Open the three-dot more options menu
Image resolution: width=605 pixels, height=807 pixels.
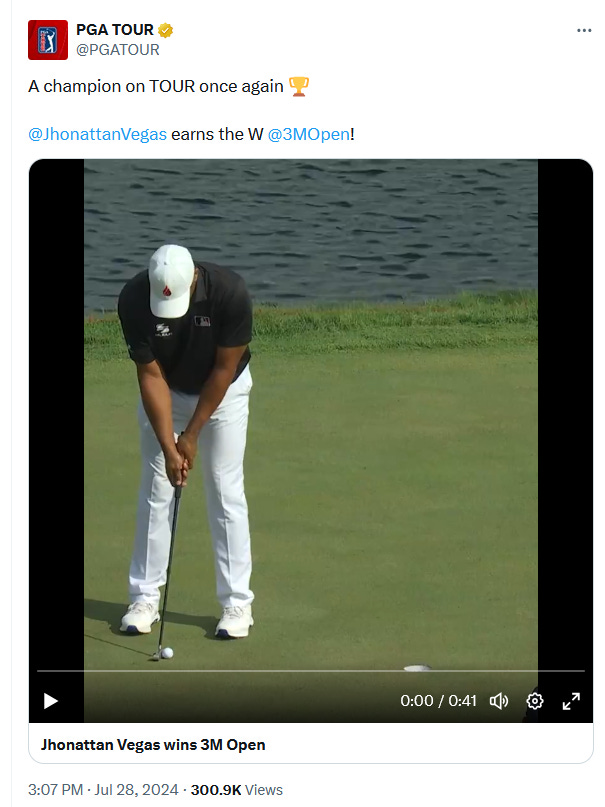(x=584, y=30)
